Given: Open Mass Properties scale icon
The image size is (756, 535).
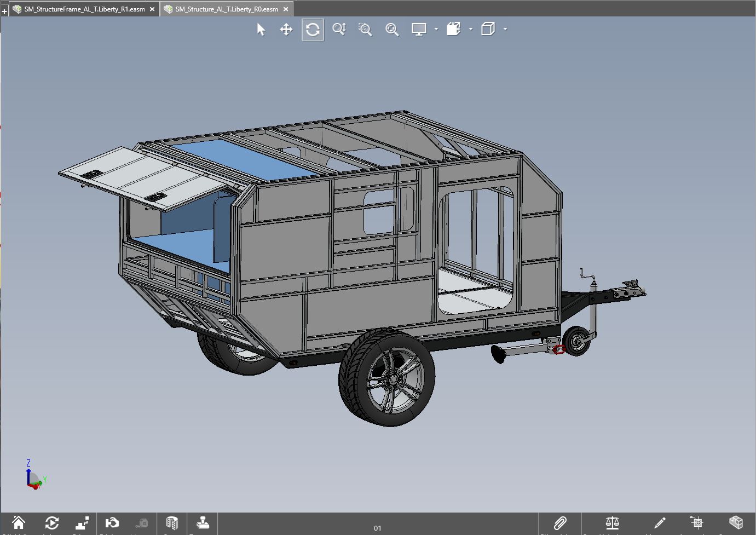Looking at the screenshot, I should [x=612, y=523].
